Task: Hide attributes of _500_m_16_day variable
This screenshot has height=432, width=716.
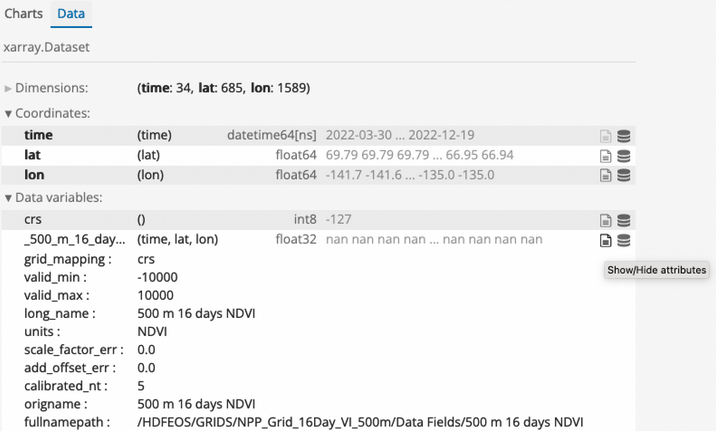Action: pos(605,240)
